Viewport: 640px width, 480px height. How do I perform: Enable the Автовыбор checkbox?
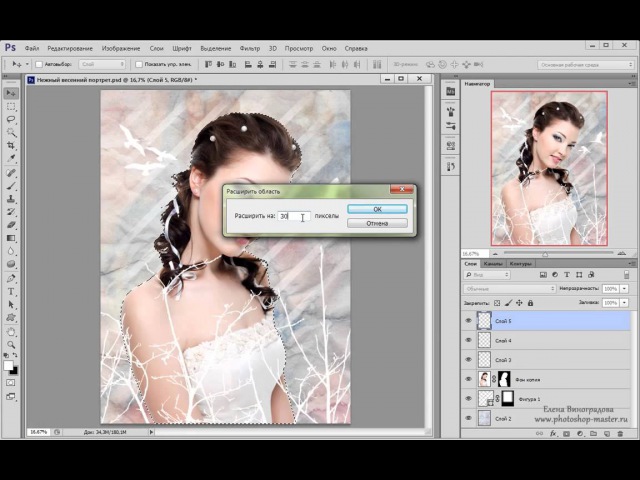40,64
